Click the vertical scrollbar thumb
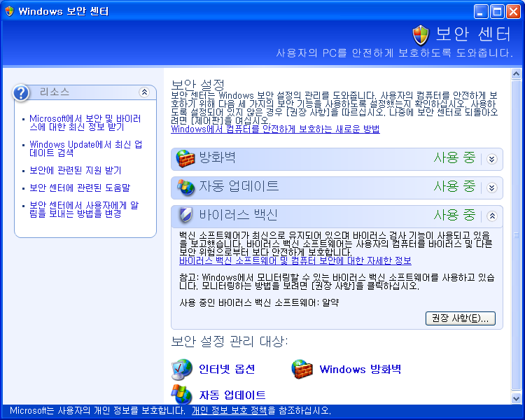This screenshot has width=525, height=420. point(516,234)
